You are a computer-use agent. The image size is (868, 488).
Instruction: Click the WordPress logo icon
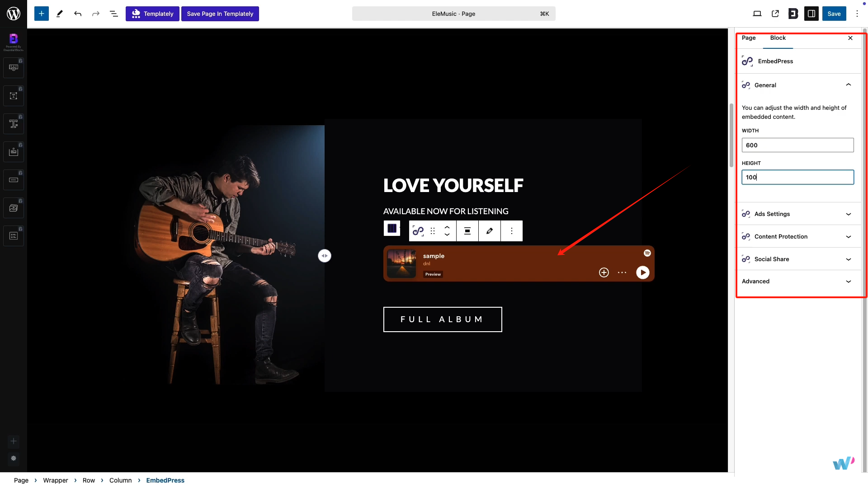point(14,14)
